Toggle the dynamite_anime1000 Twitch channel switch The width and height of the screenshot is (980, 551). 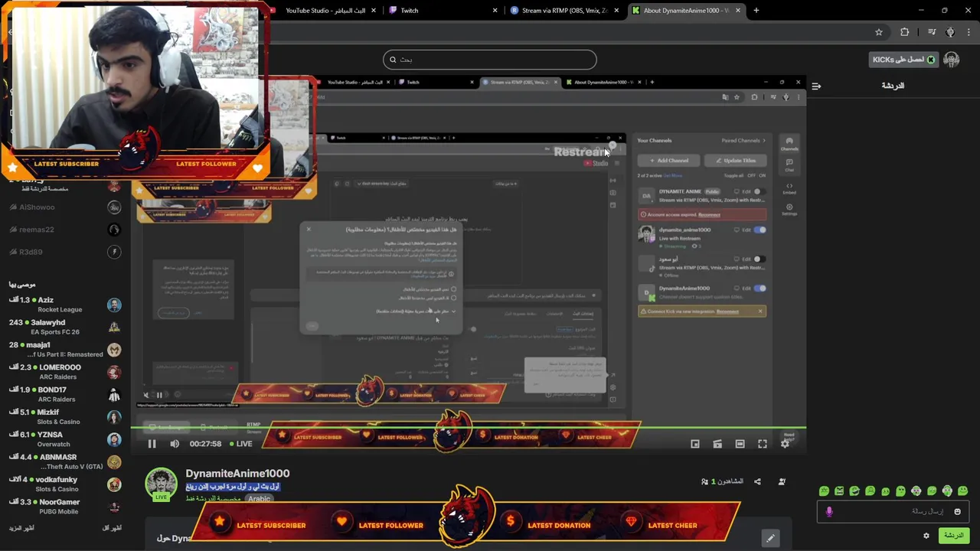click(x=759, y=230)
